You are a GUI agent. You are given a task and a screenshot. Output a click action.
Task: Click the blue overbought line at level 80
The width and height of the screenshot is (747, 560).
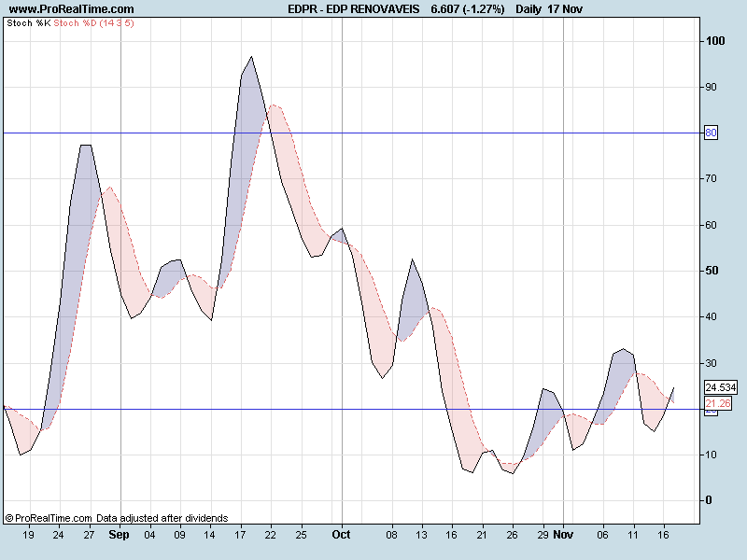(353, 133)
